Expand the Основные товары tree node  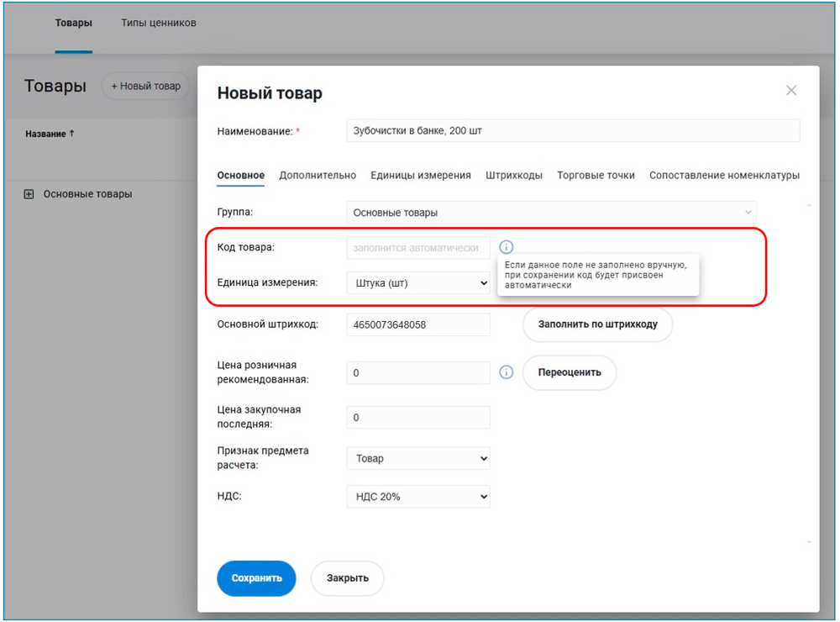29,194
